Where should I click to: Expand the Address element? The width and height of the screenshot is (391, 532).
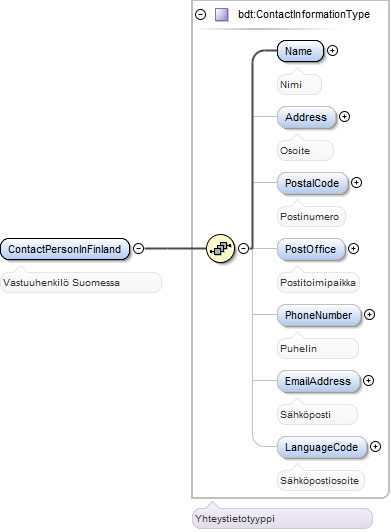[x=345, y=117]
